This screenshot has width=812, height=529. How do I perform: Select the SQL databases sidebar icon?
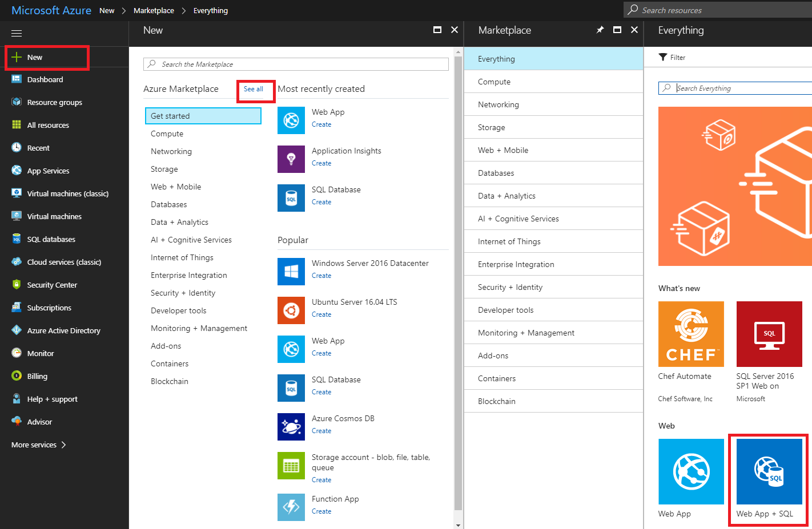(17, 239)
